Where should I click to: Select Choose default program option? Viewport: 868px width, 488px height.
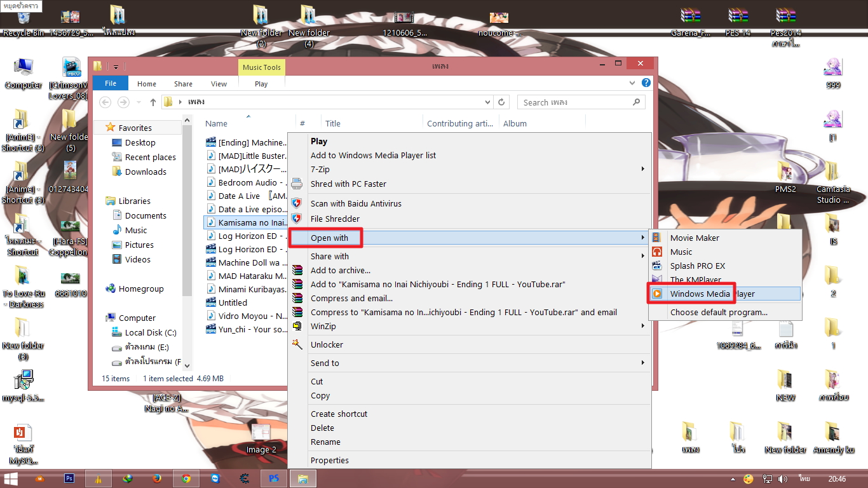click(719, 312)
